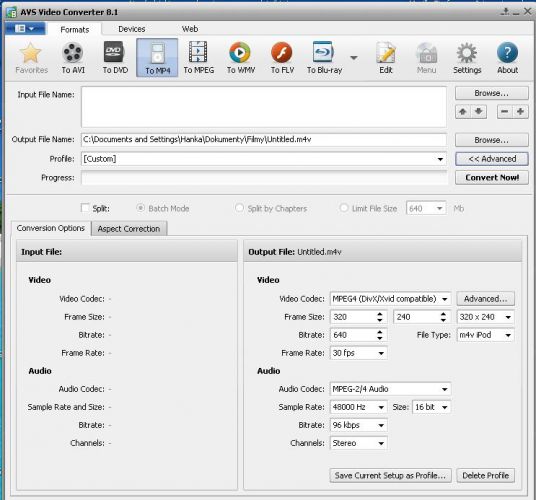Screen dimensions: 536x500
Task: Open the 320 x 240 frame size preset dropdown
Action: coord(508,317)
